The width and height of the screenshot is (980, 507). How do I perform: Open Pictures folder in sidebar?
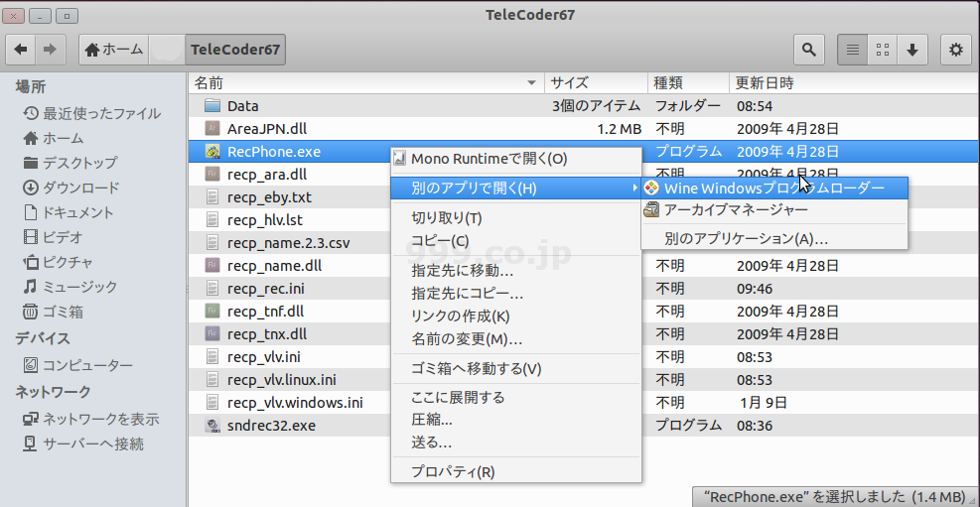(58, 262)
